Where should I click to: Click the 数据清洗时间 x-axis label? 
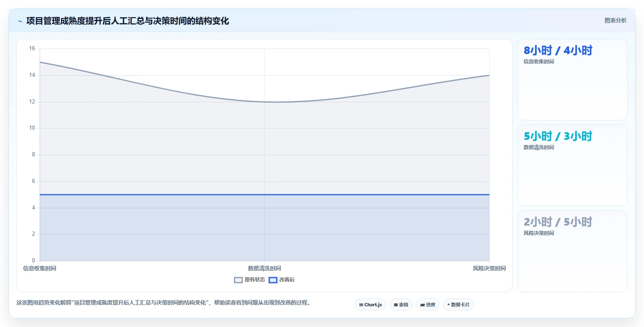click(264, 268)
